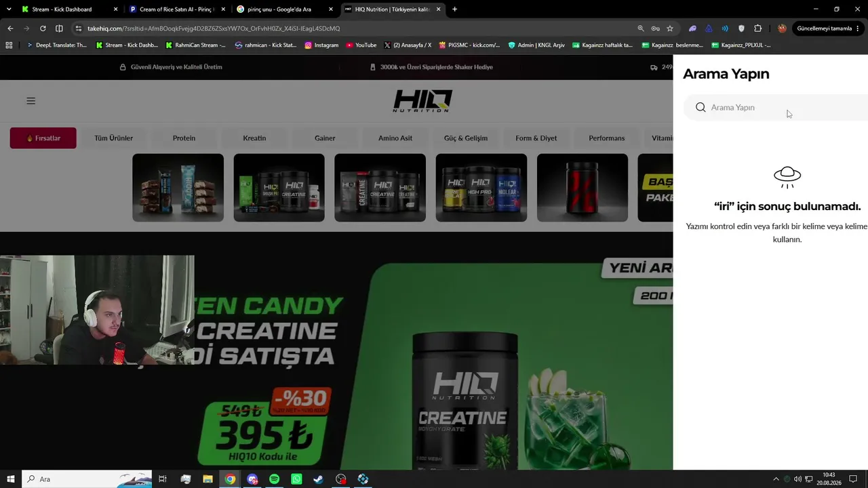This screenshot has width=868, height=488.
Task: Open the Chrome extensions puzzle icon
Action: (757, 28)
